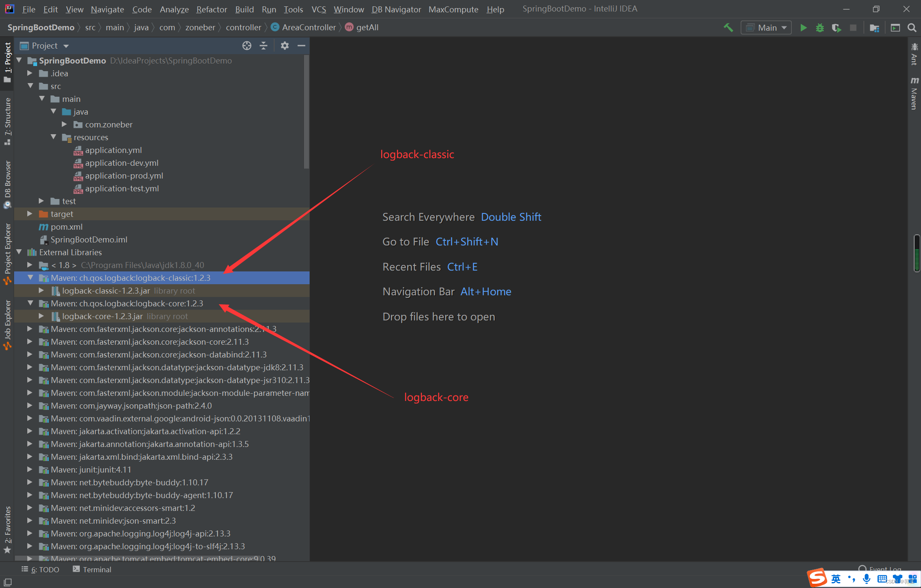The width and height of the screenshot is (921, 588).
Task: Collapse the resources folder
Action: point(53,137)
